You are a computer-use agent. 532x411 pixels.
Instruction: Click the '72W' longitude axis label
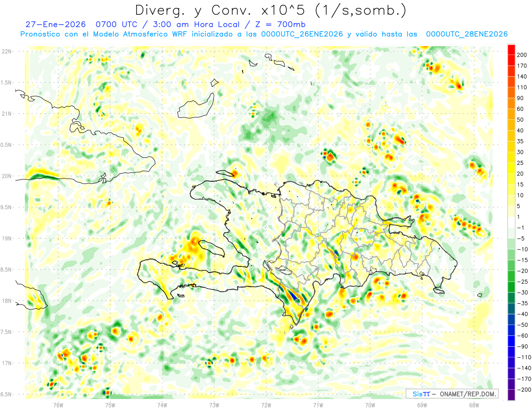tap(266, 405)
